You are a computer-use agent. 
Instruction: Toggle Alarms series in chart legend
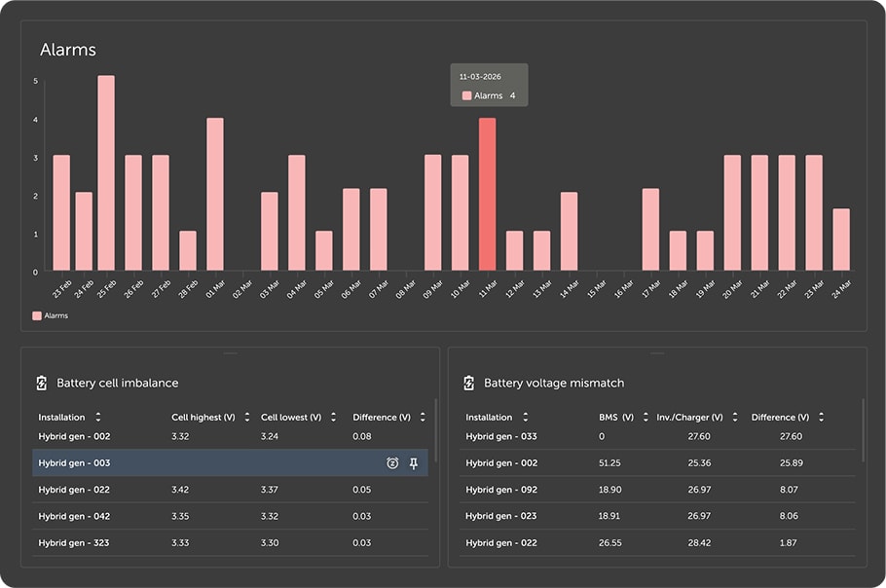click(51, 315)
